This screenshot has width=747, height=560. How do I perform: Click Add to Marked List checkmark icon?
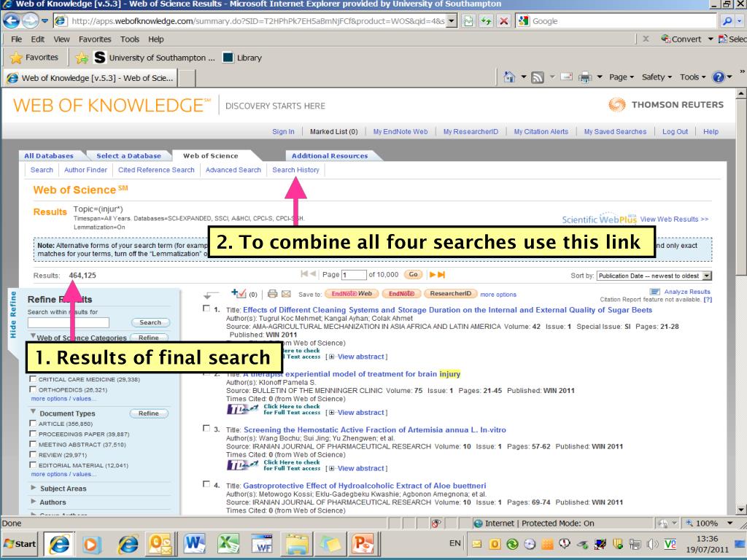[239, 293]
